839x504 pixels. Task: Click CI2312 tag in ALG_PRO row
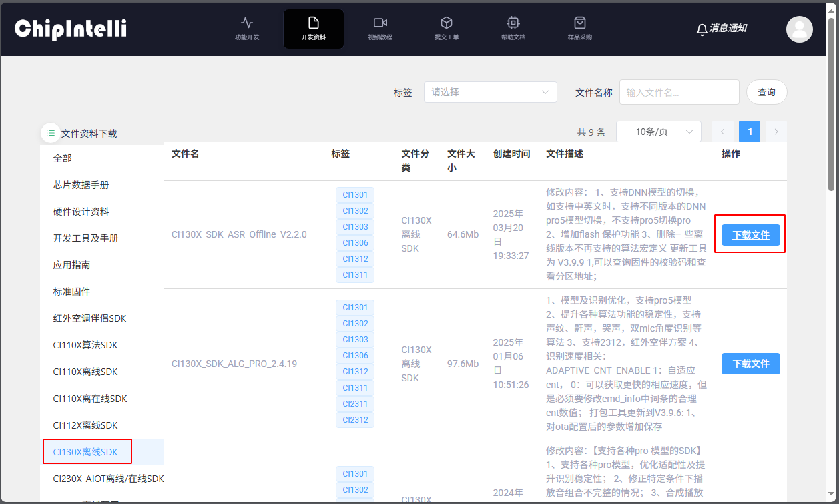tap(355, 420)
